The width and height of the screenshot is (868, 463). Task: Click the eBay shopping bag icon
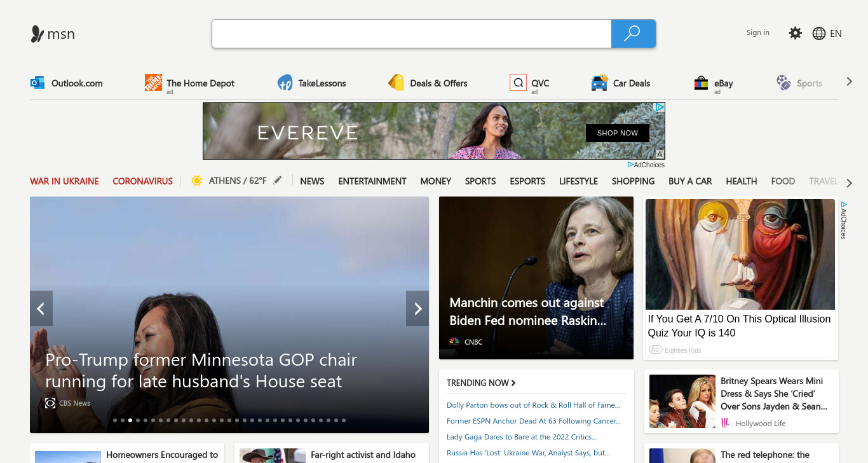pos(701,83)
